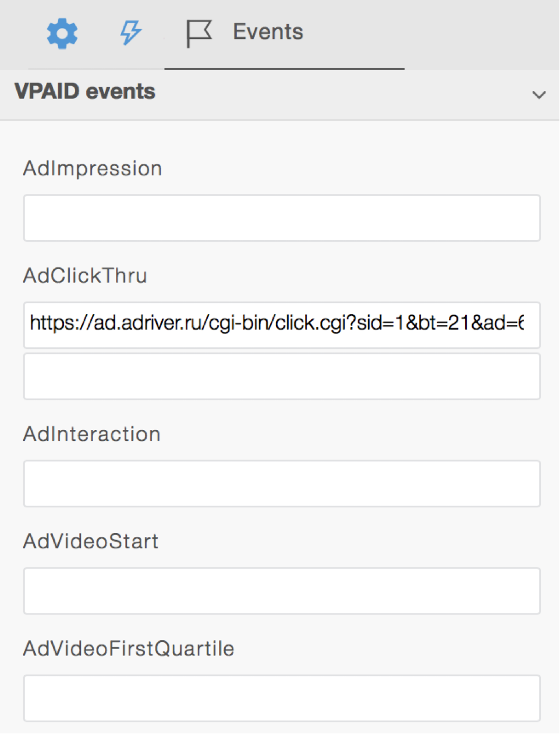The image size is (560, 734).
Task: Focus the empty second AdClickThru field
Action: pyautogui.click(x=282, y=376)
